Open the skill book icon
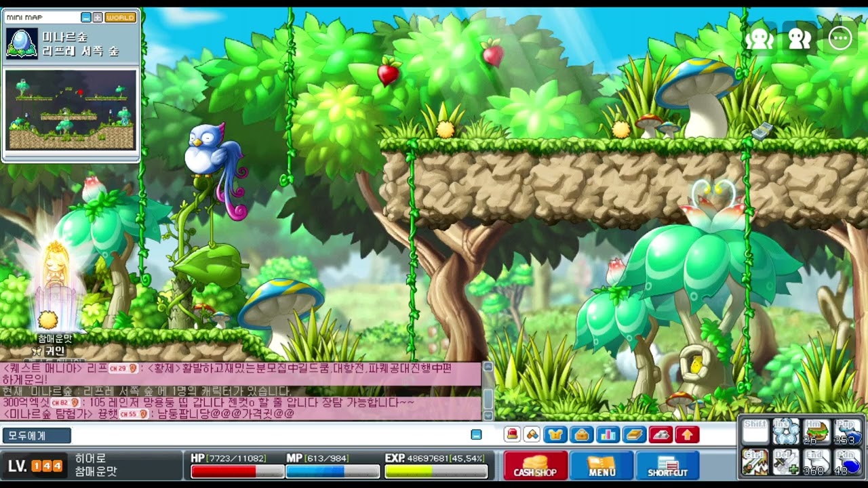Image resolution: width=868 pixels, height=488 pixels. (634, 434)
